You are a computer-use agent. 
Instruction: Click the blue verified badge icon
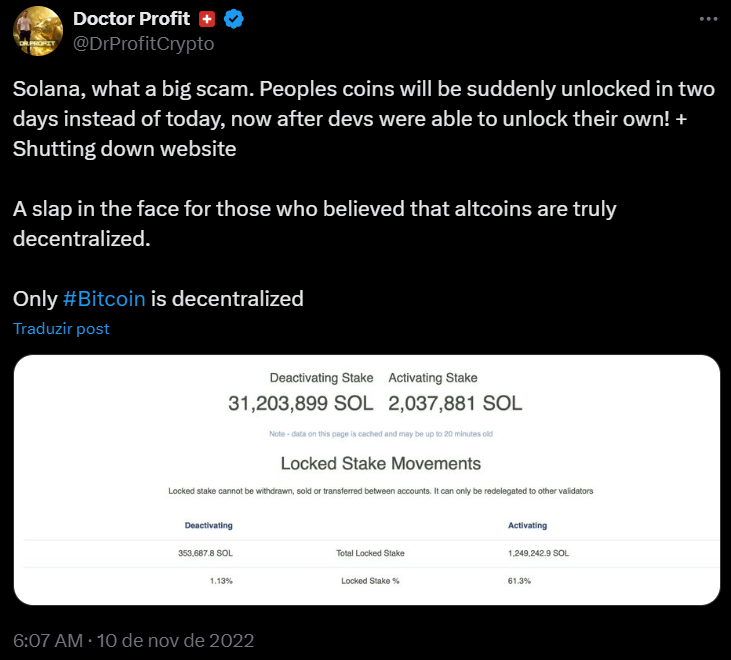click(x=234, y=19)
